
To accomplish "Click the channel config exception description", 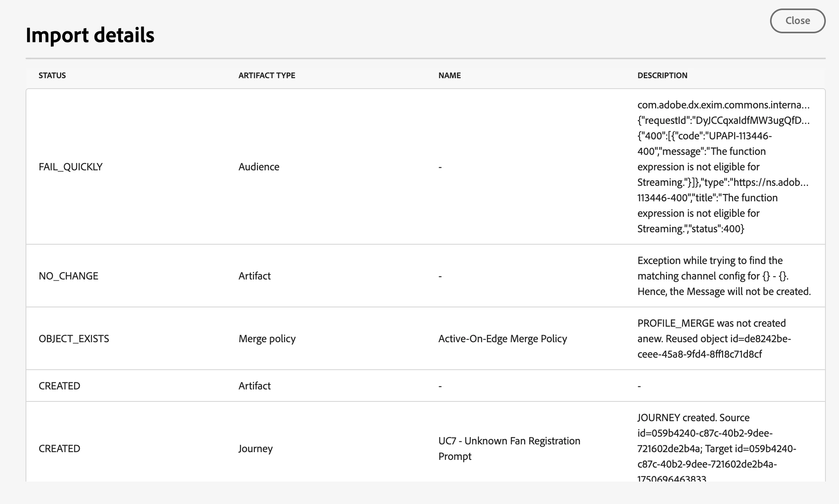I will click(724, 276).
